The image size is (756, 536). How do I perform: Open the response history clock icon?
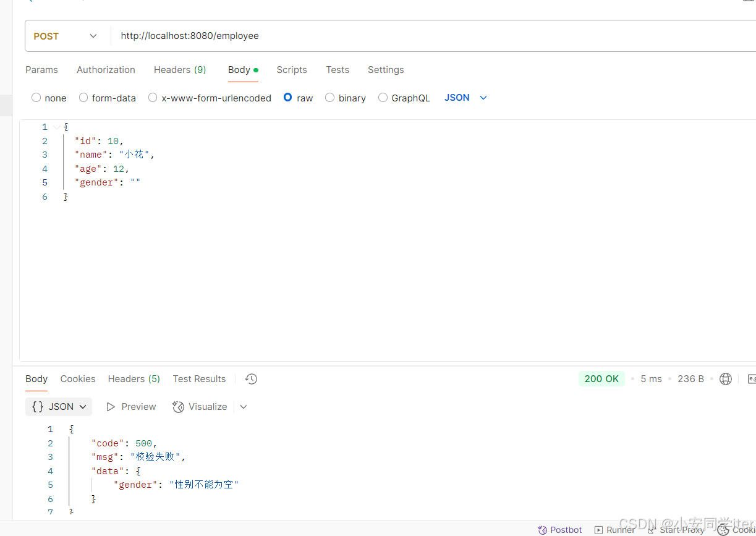click(251, 379)
